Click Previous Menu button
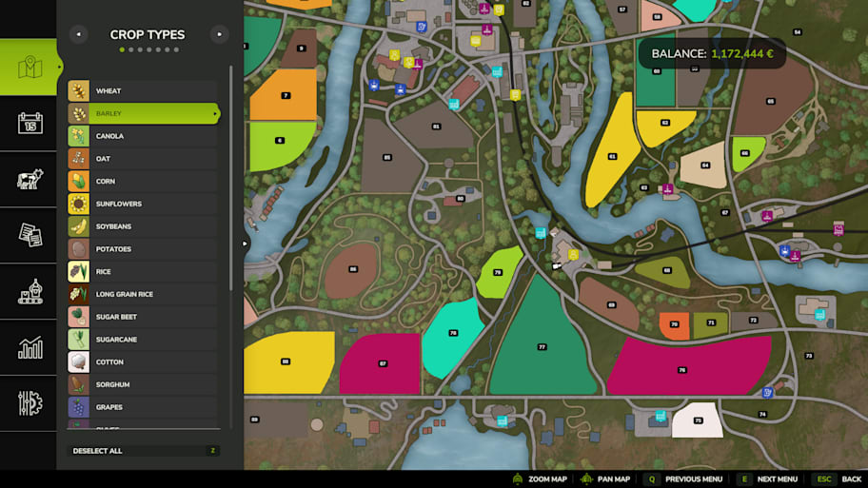 click(x=682, y=479)
